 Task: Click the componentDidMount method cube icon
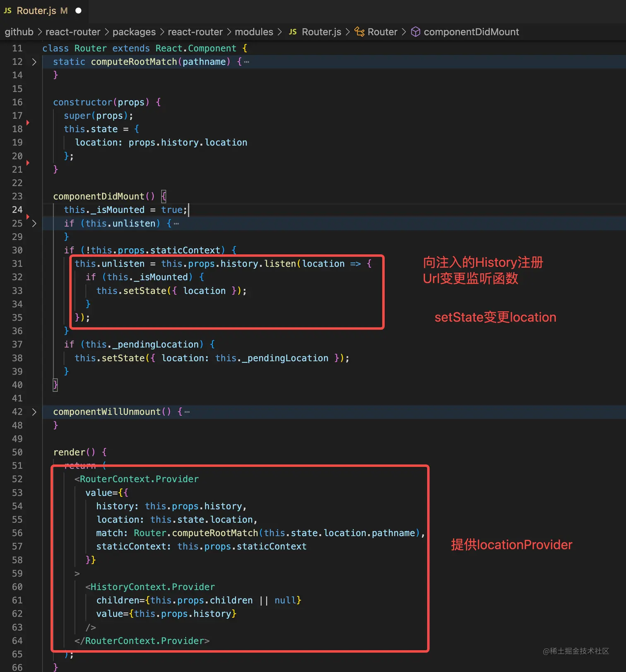pyautogui.click(x=416, y=32)
